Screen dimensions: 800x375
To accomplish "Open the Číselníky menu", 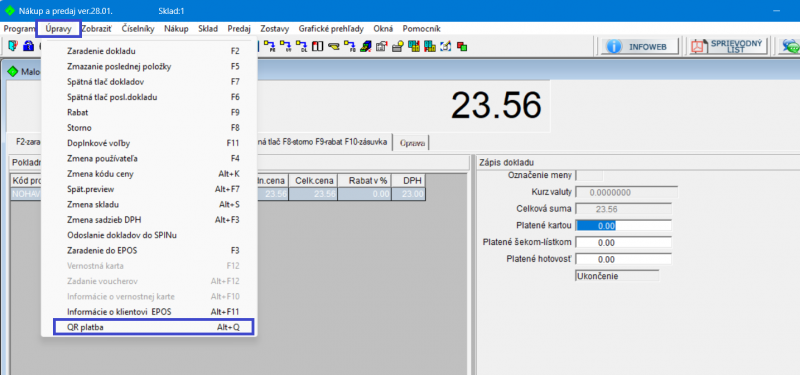I will (138, 29).
